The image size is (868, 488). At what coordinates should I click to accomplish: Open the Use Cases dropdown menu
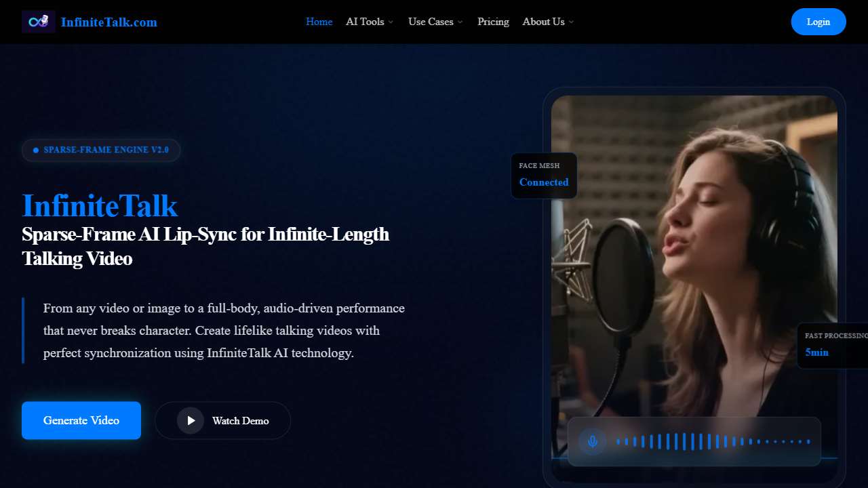pyautogui.click(x=435, y=22)
